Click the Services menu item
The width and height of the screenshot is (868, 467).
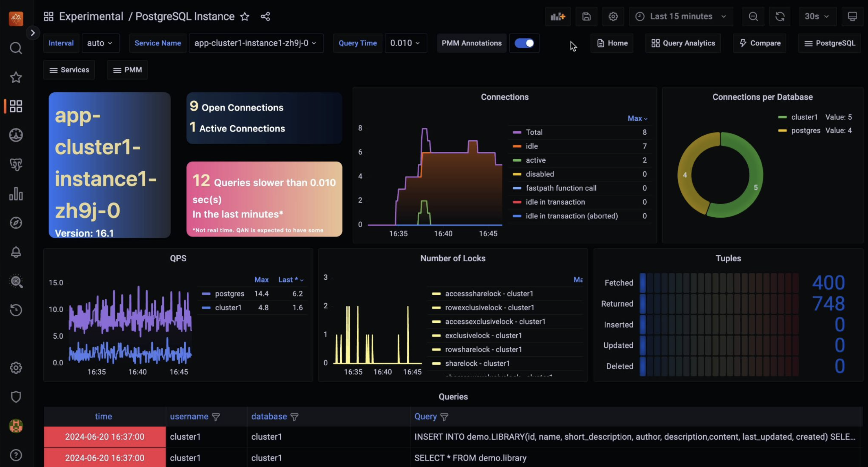[69, 70]
